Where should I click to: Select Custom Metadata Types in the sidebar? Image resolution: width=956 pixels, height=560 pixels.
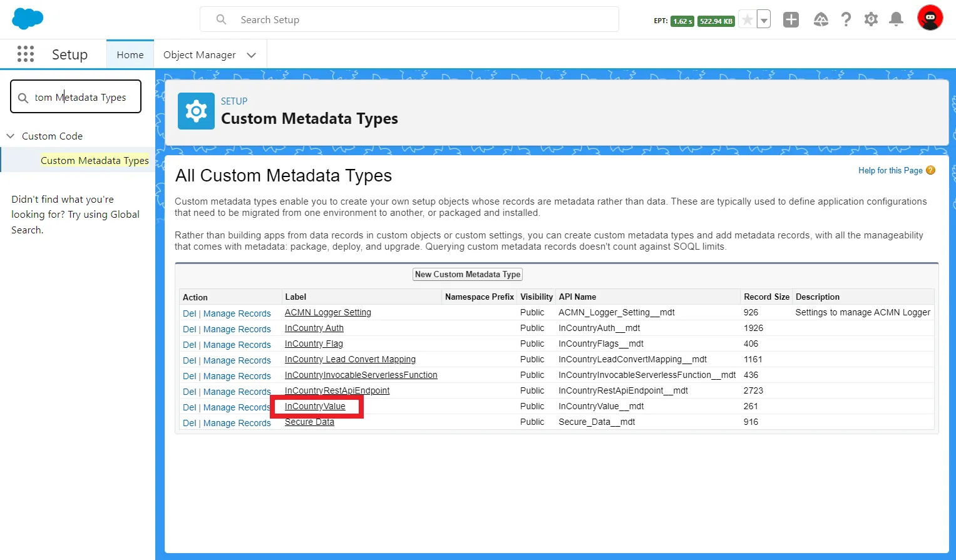pos(95,161)
